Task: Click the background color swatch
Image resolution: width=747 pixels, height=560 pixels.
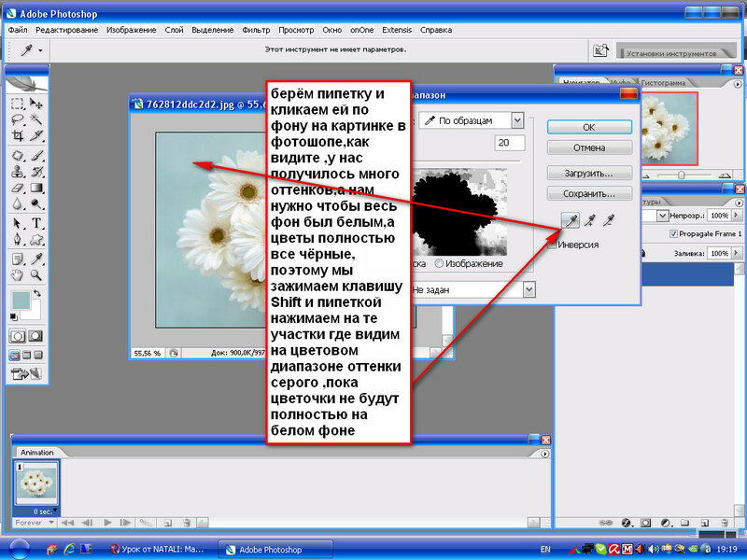Action: point(34,313)
